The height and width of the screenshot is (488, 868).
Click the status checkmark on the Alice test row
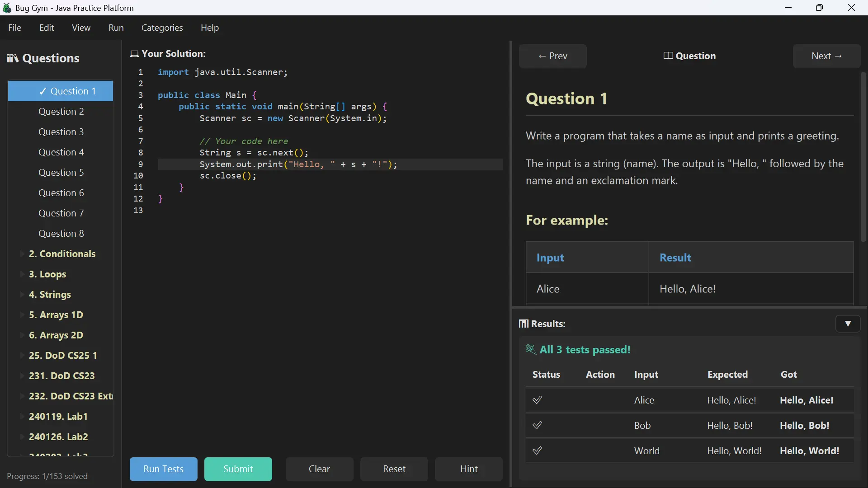537,400
